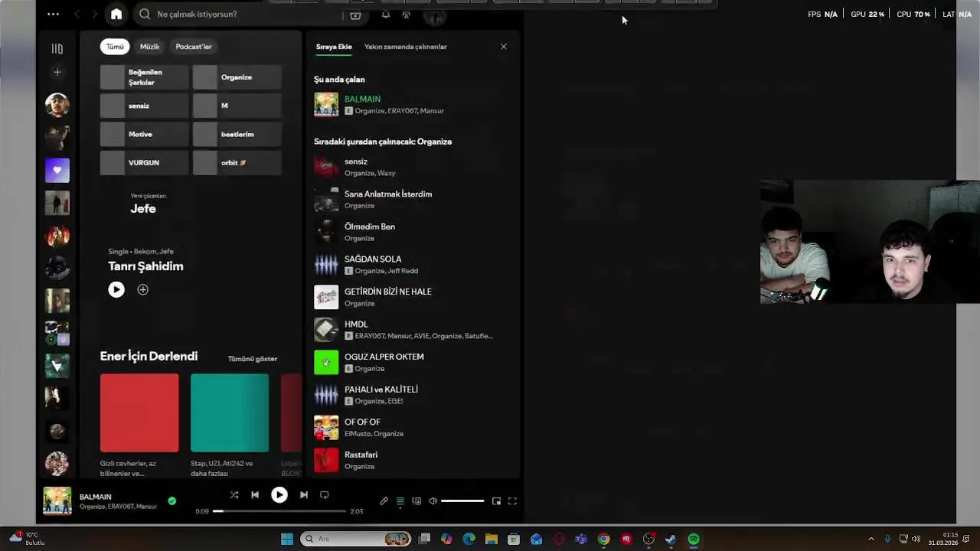The image size is (980, 551).
Task: Click the taskbar 'Ara' search box
Action: (x=356, y=539)
